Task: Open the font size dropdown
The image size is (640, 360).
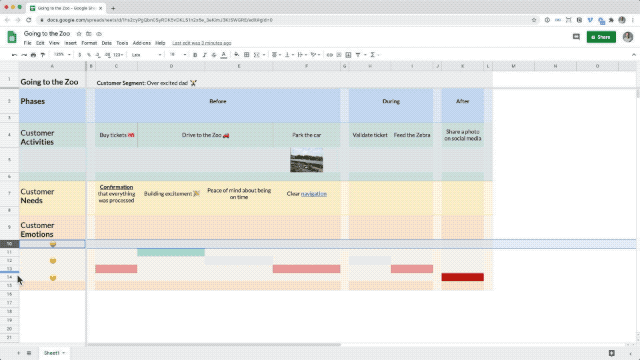Action: coord(178,55)
